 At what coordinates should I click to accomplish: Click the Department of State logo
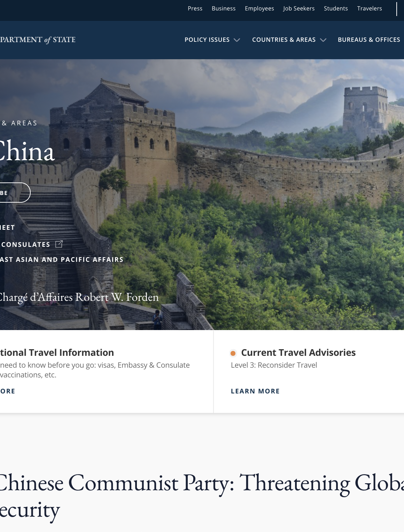tap(38, 40)
